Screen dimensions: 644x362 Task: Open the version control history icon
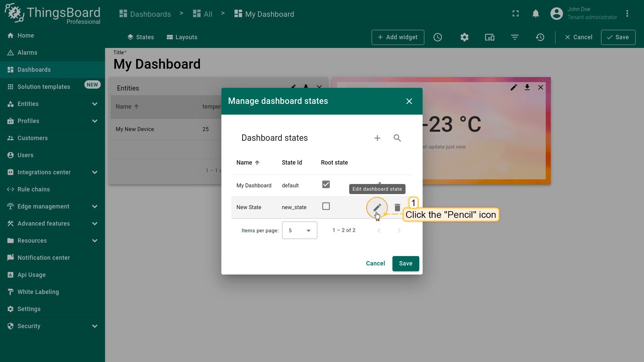coord(540,37)
